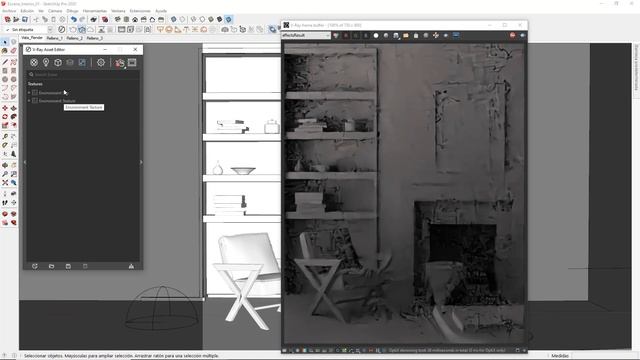Select the Environment Texture list item

click(x=57, y=100)
